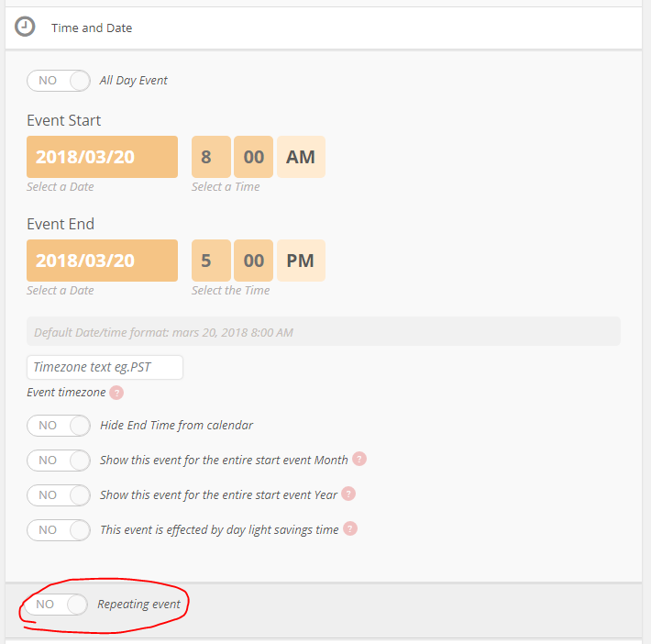Click the clock icon beside Time and Date
651x644 pixels.
[26, 28]
